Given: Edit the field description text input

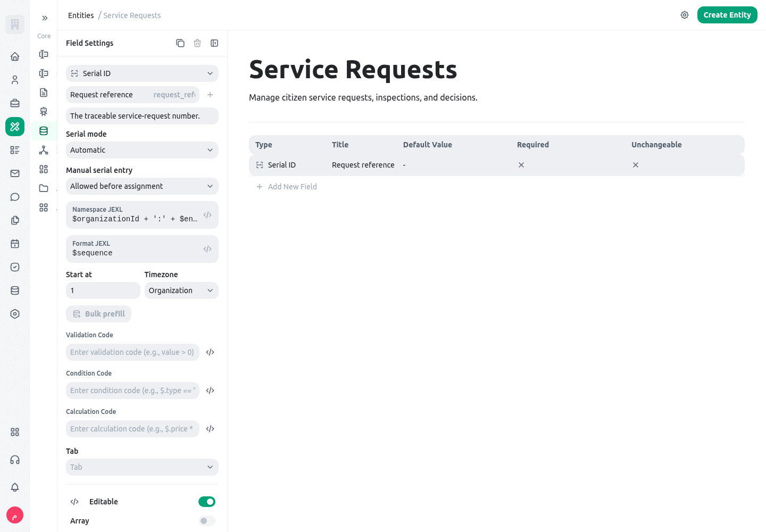Looking at the screenshot, I should [x=142, y=116].
